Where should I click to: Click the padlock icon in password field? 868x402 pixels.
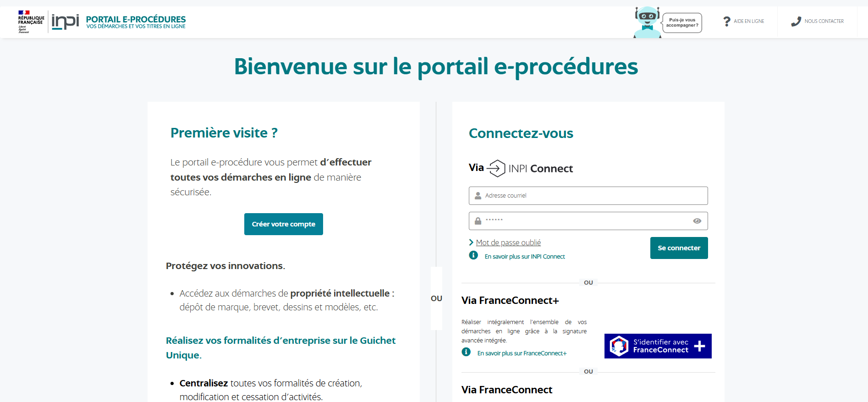[478, 221]
